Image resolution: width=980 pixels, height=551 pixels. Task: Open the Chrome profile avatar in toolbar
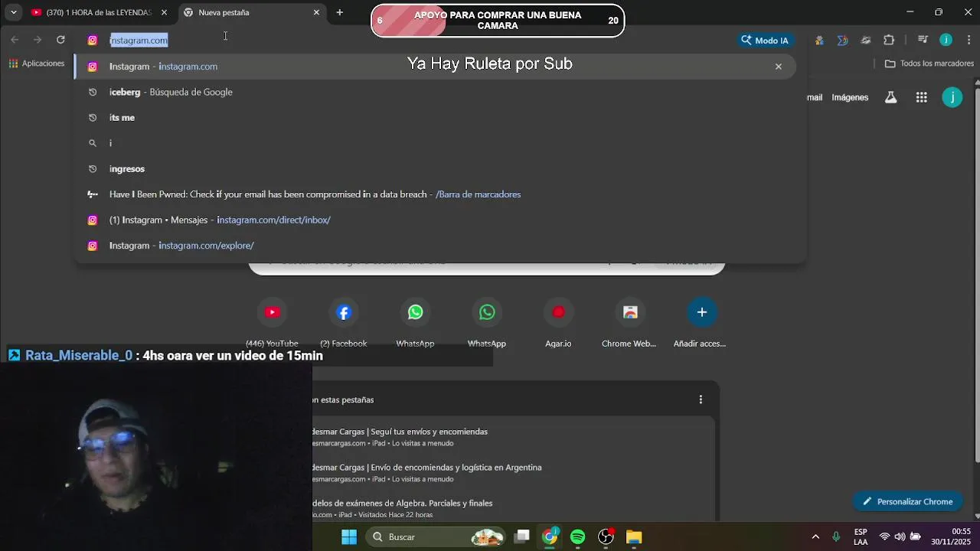pos(946,40)
